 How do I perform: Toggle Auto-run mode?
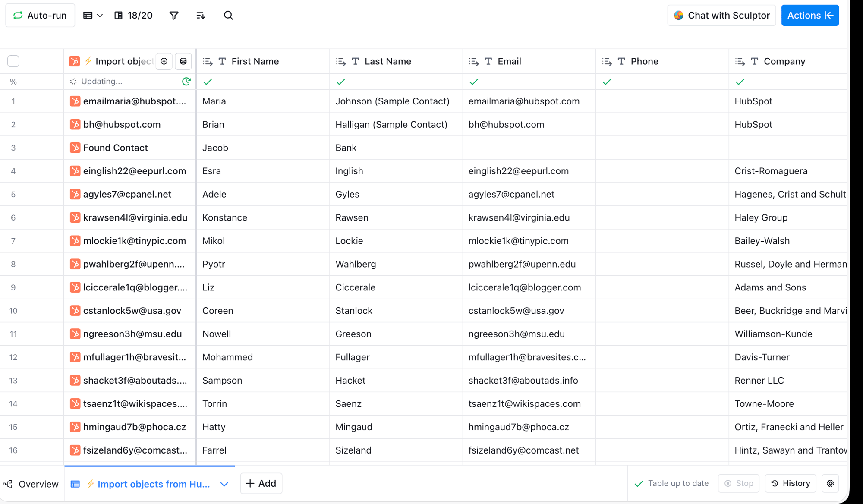[x=40, y=16]
